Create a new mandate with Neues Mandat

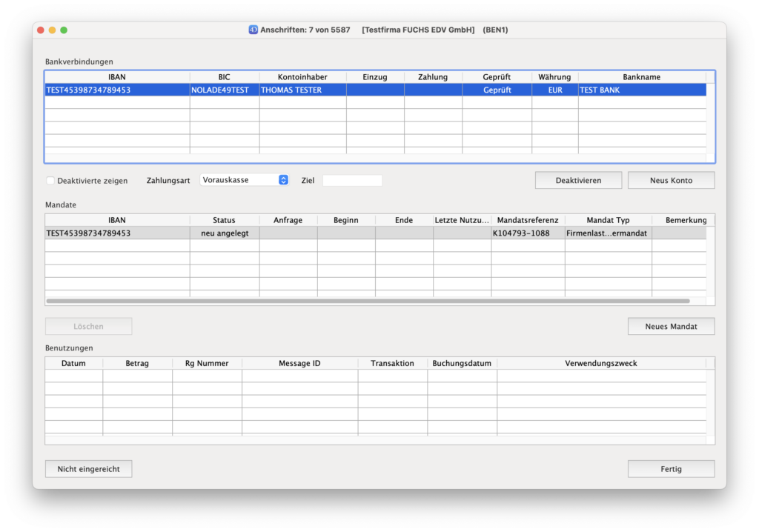[x=671, y=326]
